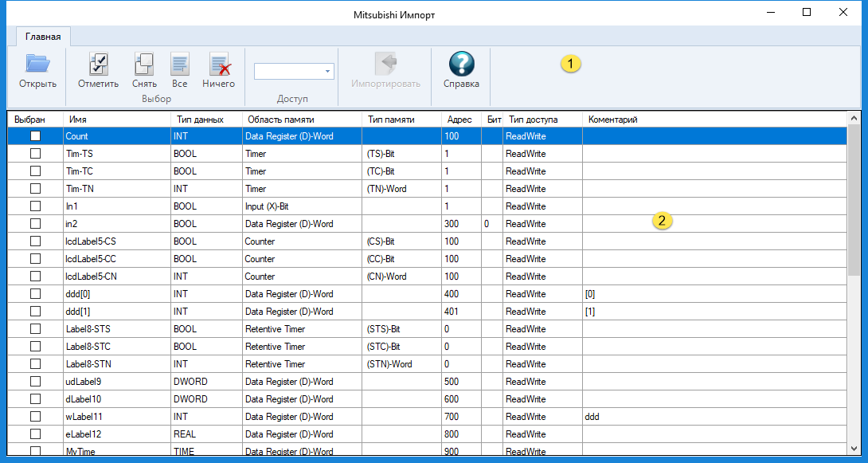The image size is (868, 463).
Task: Sort by the Имя column header
Action: (117, 120)
